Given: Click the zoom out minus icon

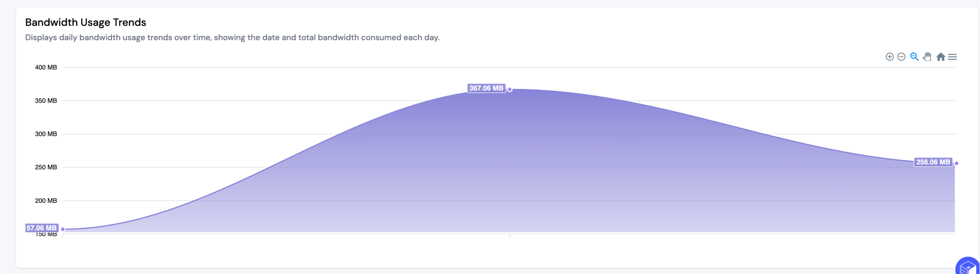Looking at the screenshot, I should coord(901,57).
